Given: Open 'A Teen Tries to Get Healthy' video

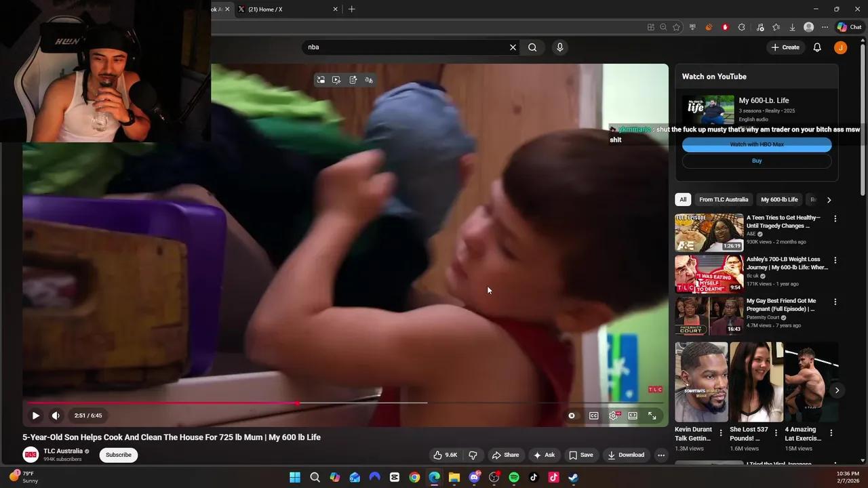Looking at the screenshot, I should click(784, 222).
